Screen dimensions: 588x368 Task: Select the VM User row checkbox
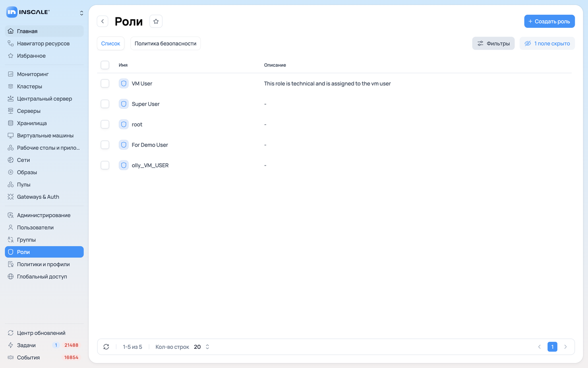[105, 84]
